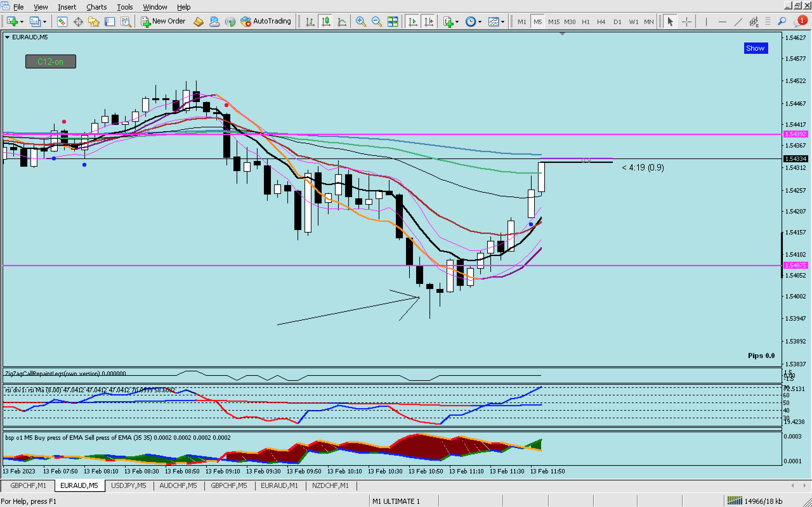The height and width of the screenshot is (507, 812).
Task: Expand the Templates dropdown arrow
Action: click(x=503, y=22)
